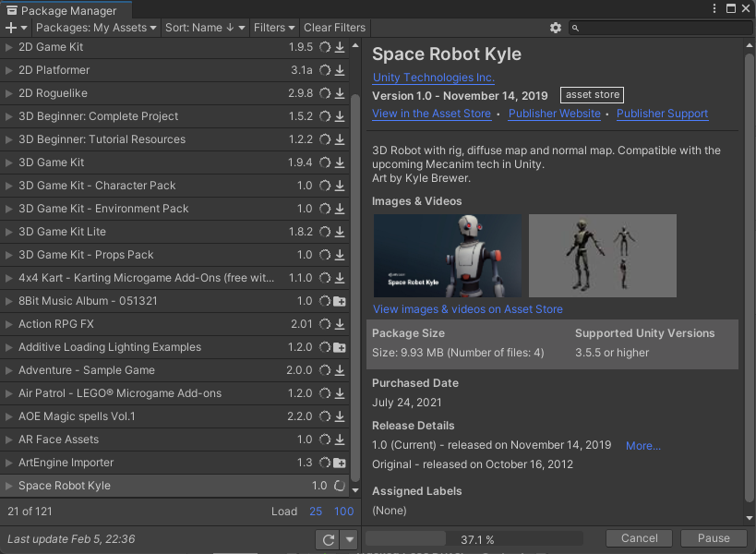Open the window kebab options menu
The image size is (756, 554).
(x=714, y=8)
